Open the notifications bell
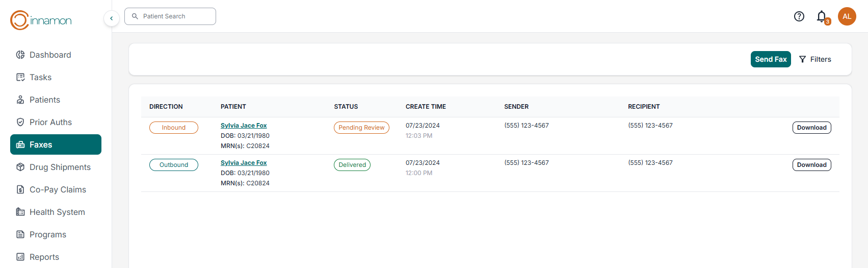 [x=822, y=17]
